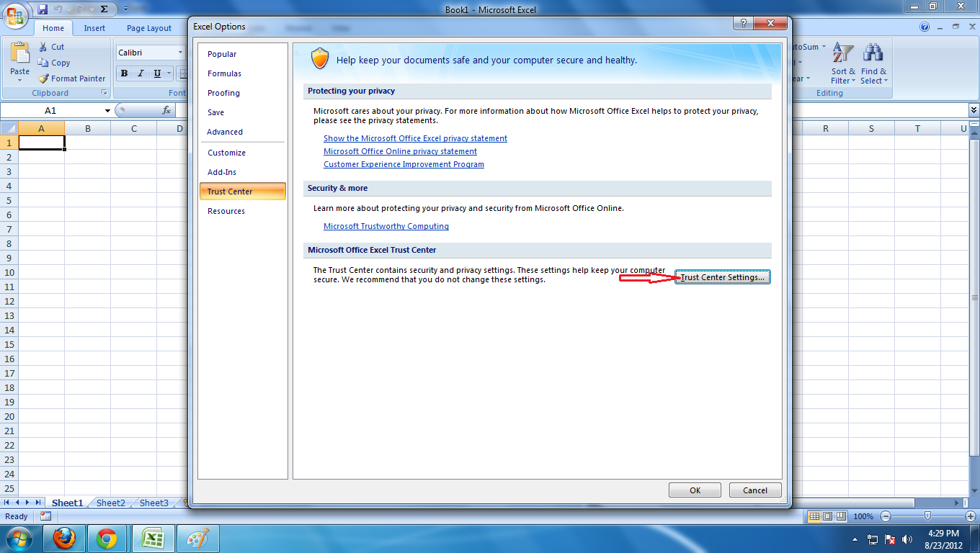Image resolution: width=980 pixels, height=553 pixels.
Task: Open the Calibri font name dropdown
Action: point(180,53)
